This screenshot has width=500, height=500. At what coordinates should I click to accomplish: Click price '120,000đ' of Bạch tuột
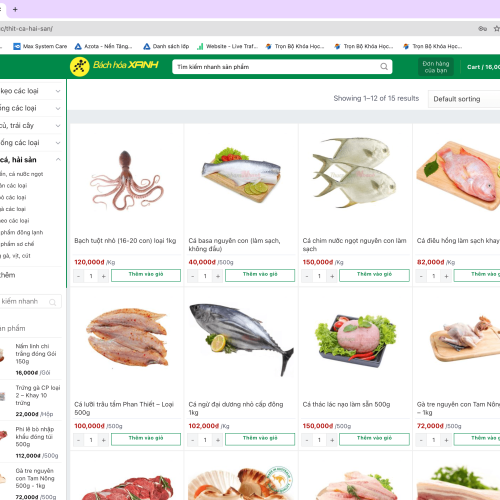[89, 262]
